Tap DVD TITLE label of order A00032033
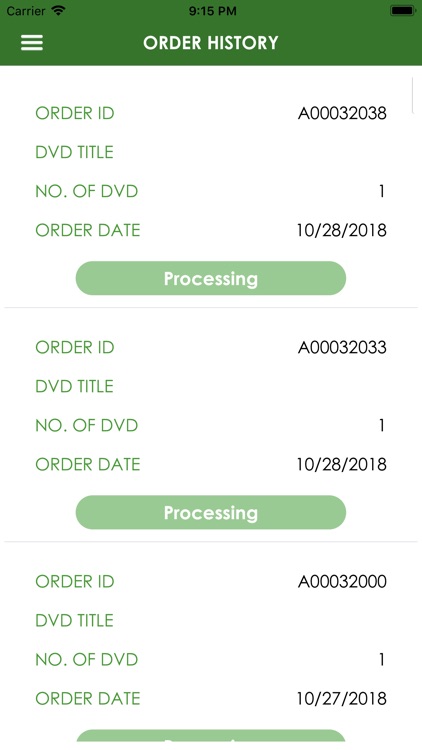 pos(75,386)
